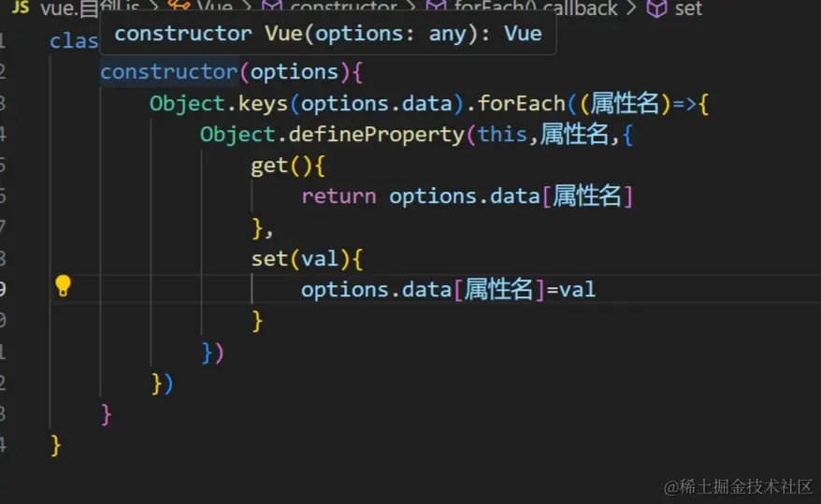Screen dimensions: 821x504
Task: Click the 'forEach' method call
Action: point(522,104)
